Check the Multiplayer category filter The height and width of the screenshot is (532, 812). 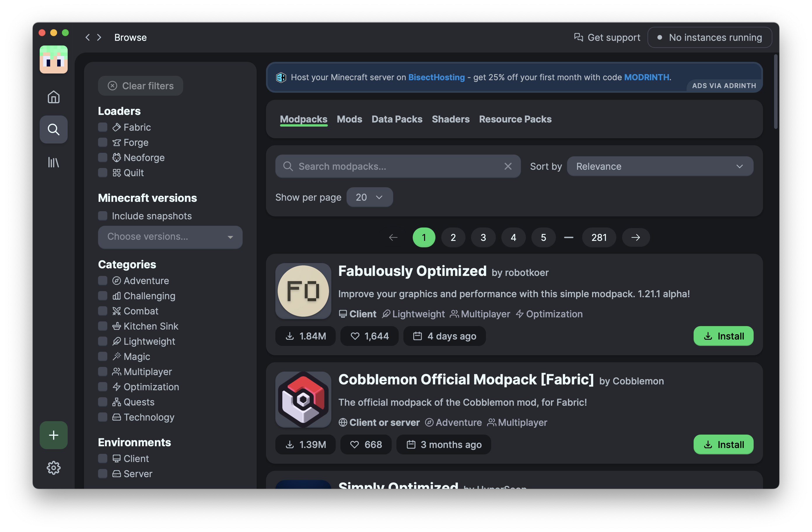[103, 372]
